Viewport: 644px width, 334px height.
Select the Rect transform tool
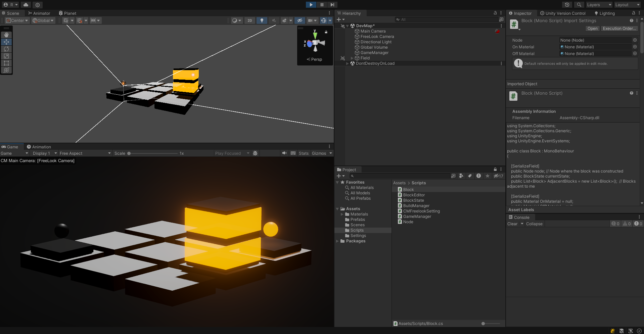[x=6, y=63]
